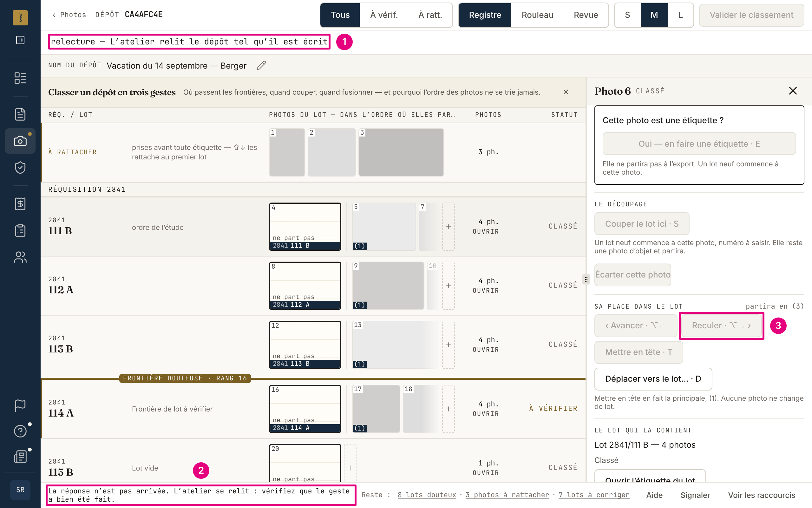
Task: Grab the panel divider handle
Action: 586,279
